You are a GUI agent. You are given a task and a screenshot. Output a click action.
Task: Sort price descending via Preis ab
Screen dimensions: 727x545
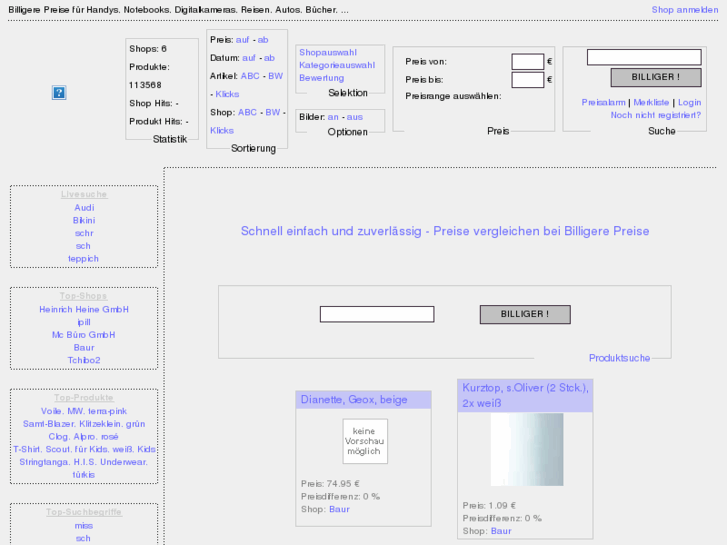coord(263,40)
